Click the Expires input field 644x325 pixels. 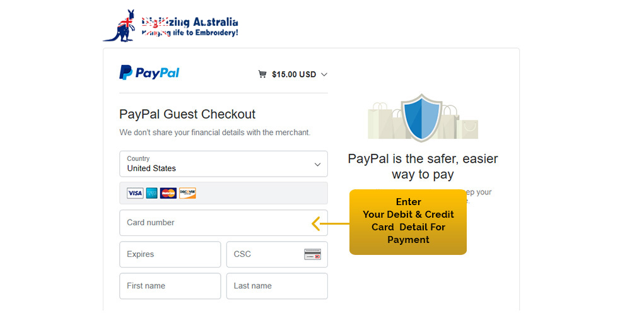[x=170, y=254]
